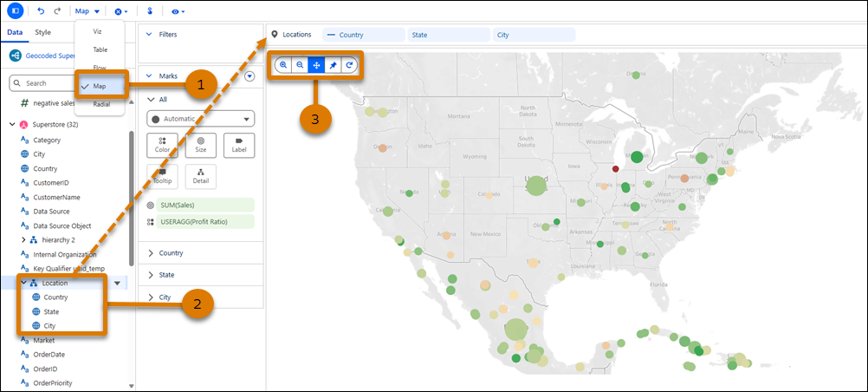Select the Data Source field
The image size is (868, 392).
point(51,212)
